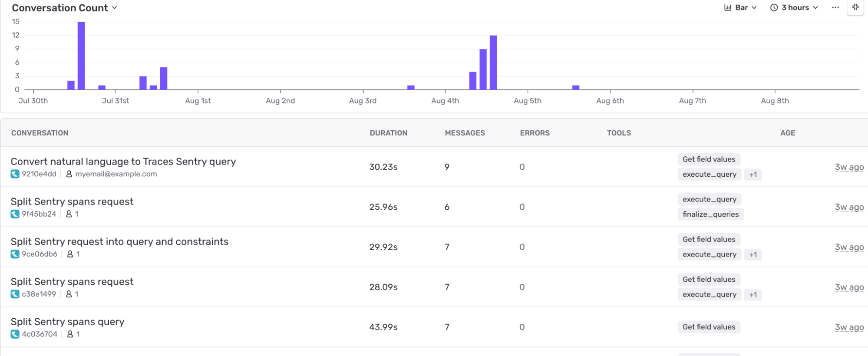Click the CONVERSATION column header
Screen dimensions: 868x356
[40, 133]
